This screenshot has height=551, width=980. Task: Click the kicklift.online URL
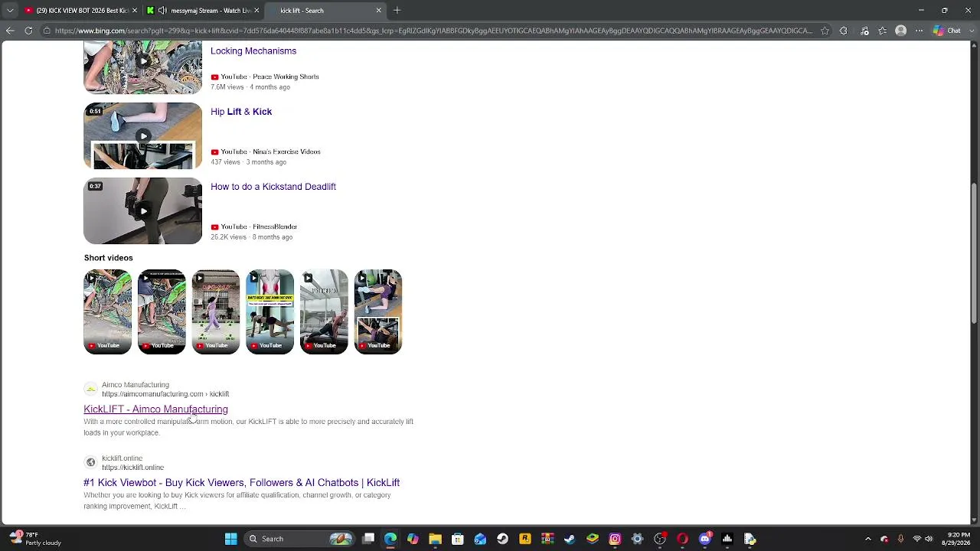132,468
